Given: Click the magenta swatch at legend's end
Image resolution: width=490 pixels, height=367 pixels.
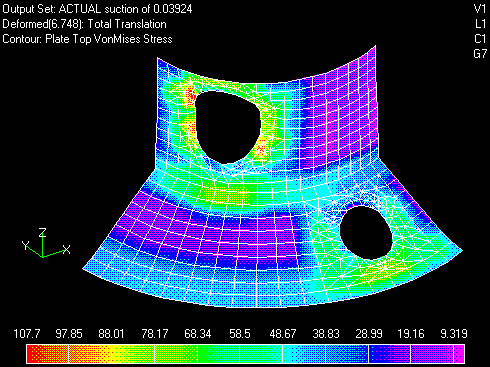Looking at the screenshot, I should coord(459,354).
